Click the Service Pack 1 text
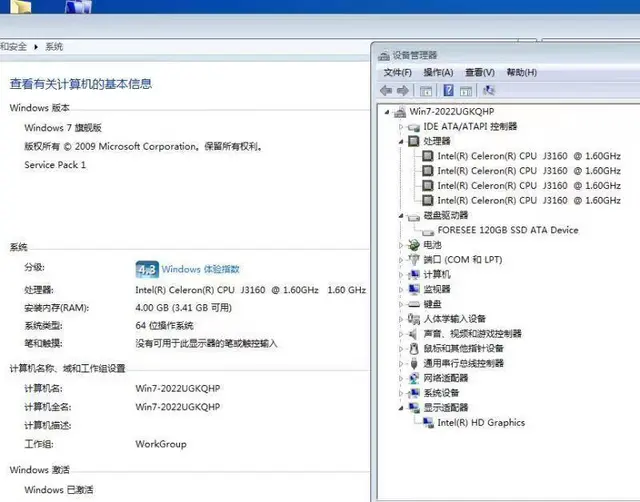640x502 pixels. (x=55, y=165)
